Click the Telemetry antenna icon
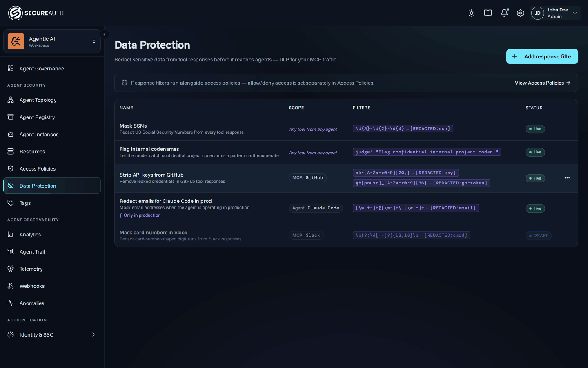Image resolution: width=588 pixels, height=368 pixels. pos(11,269)
